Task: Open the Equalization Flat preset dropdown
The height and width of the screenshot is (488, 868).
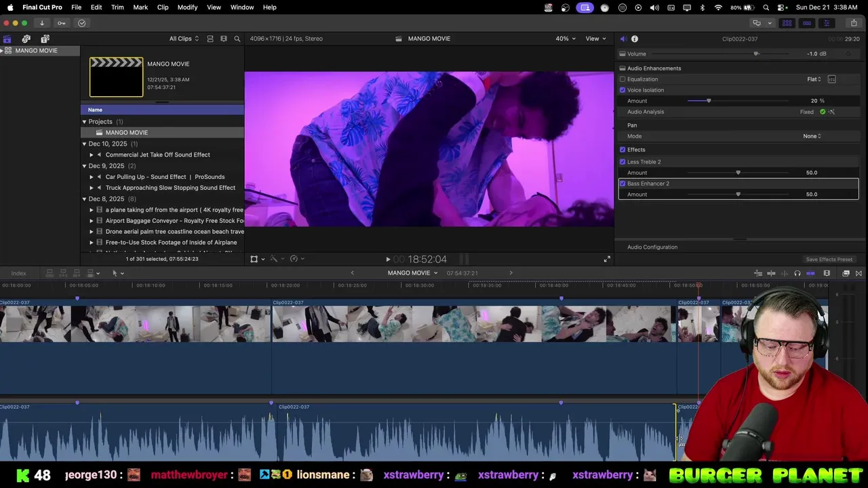Action: [814, 79]
